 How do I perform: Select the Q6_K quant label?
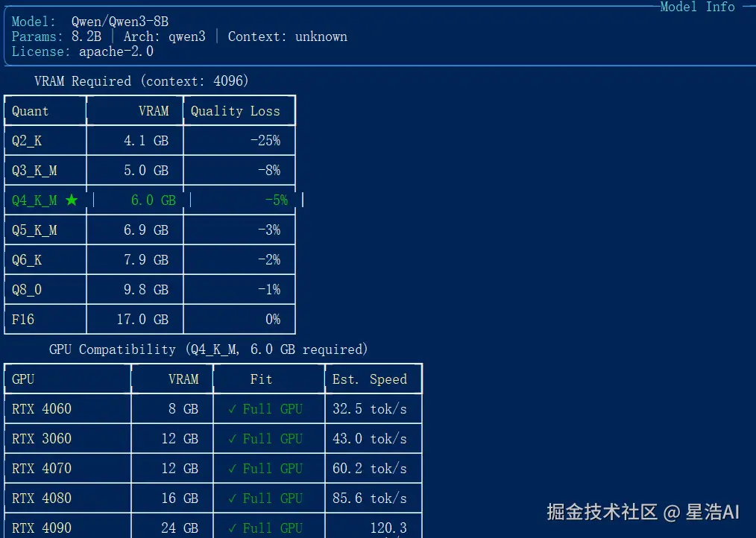pos(27,261)
